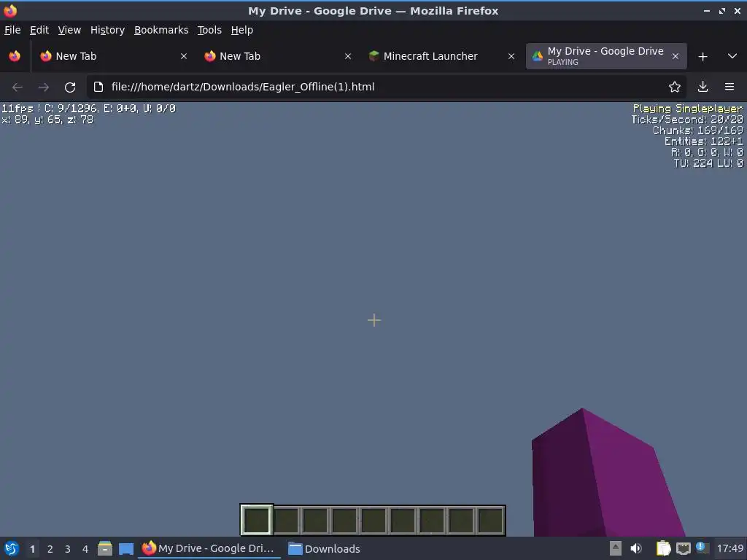Click the removable media eject tray icon

pyautogui.click(x=616, y=548)
